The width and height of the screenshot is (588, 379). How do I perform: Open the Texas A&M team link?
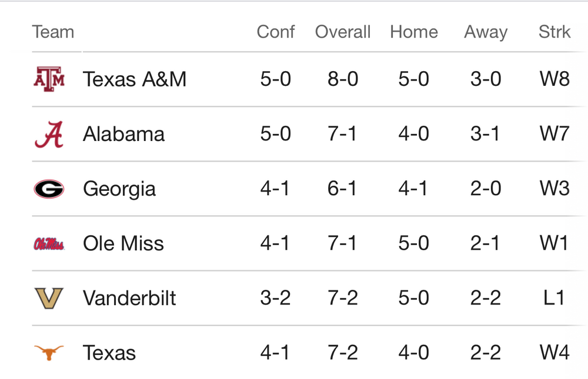135,79
